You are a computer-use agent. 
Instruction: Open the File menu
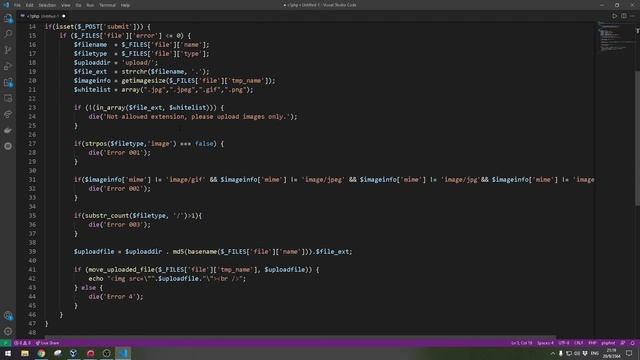[x=17, y=5]
